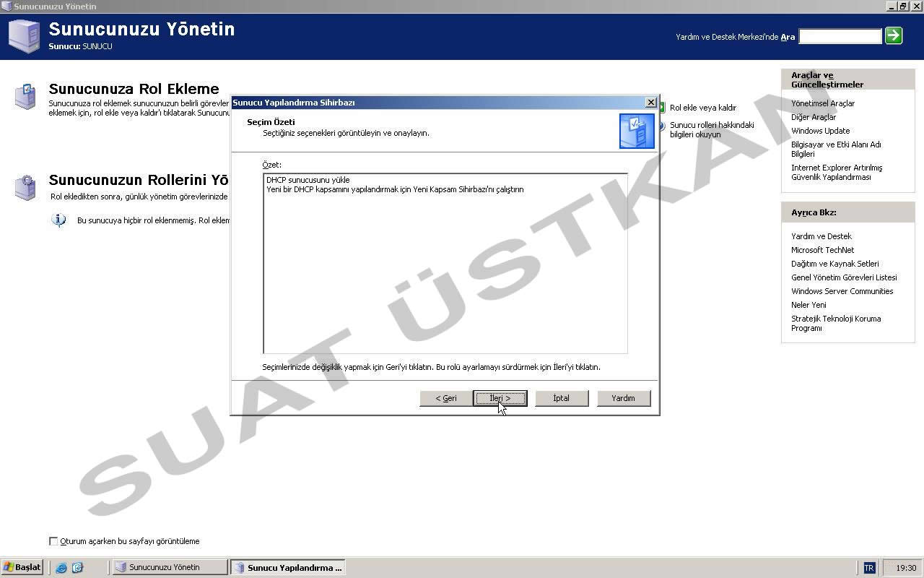Click the 'DHCP sunucusunu yükle' summary line
The height and width of the screenshot is (578, 924).
(x=308, y=180)
